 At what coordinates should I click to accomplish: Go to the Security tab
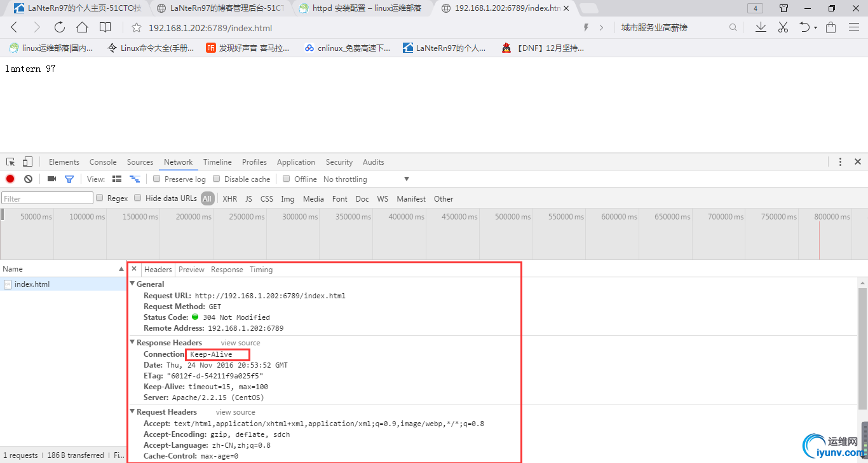pyautogui.click(x=339, y=162)
